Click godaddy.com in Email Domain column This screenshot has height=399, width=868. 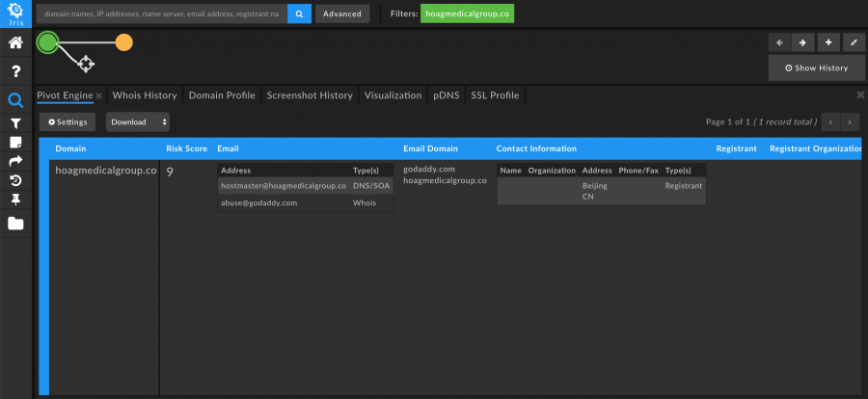pos(429,170)
